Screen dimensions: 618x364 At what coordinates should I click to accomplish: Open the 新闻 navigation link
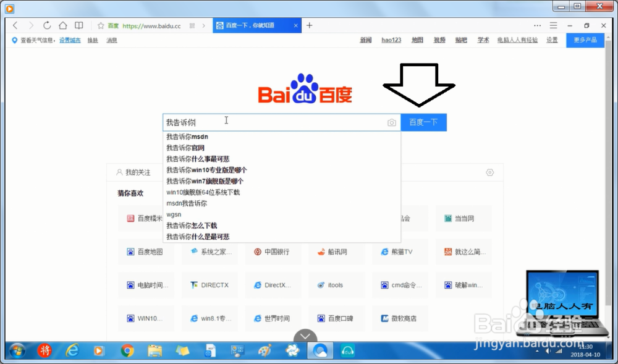pyautogui.click(x=366, y=40)
